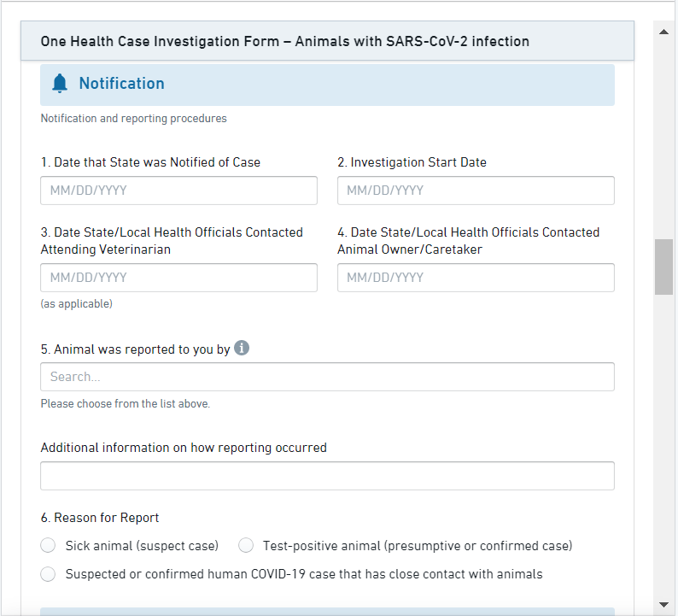The height and width of the screenshot is (616, 678).
Task: Click the 'Please choose from the list above' hint
Action: point(126,404)
